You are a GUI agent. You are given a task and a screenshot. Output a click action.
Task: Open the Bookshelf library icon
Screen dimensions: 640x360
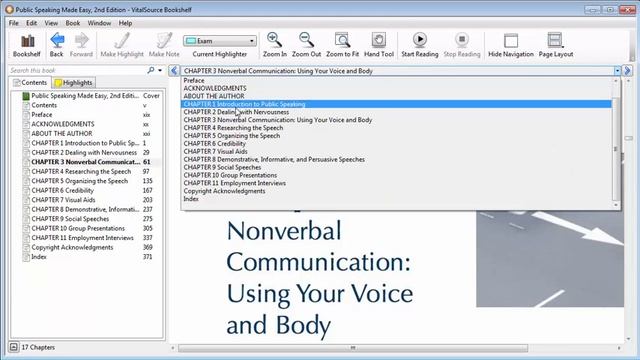tap(27, 45)
